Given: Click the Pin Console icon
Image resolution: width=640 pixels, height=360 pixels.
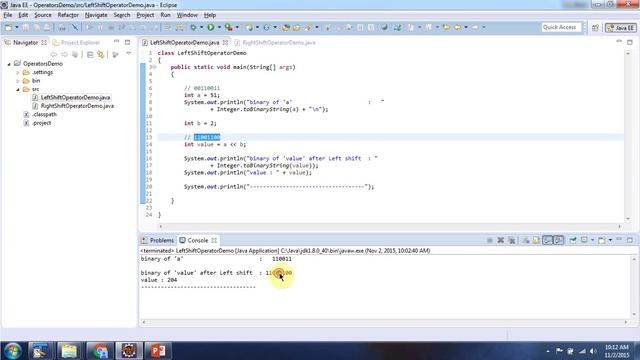Looking at the screenshot, I should [573, 240].
